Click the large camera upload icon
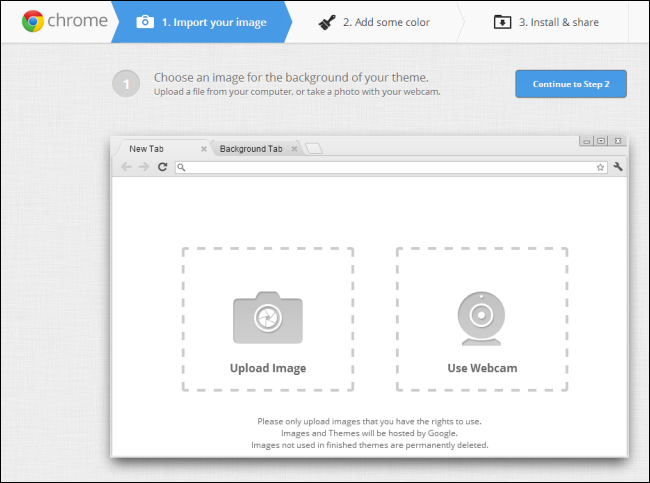This screenshot has width=650, height=483. click(268, 318)
